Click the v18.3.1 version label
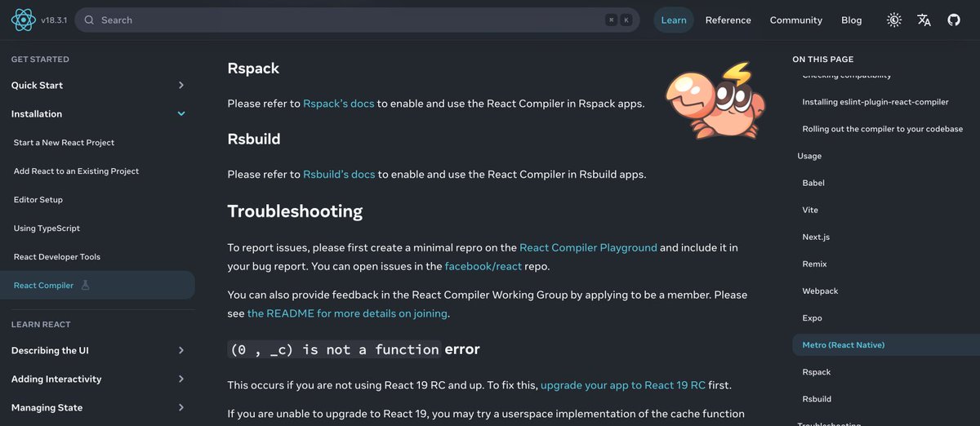The height and width of the screenshot is (426, 980). click(55, 20)
